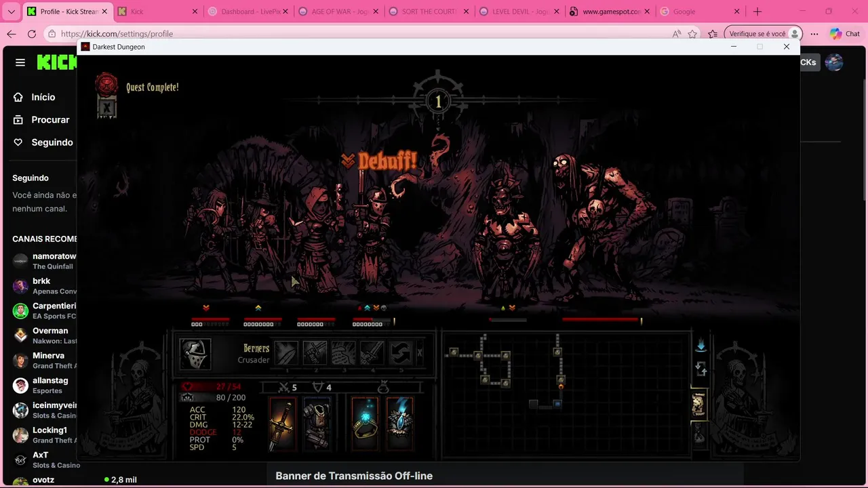
Task: Open allanstag Esportes channel
Action: [43, 385]
